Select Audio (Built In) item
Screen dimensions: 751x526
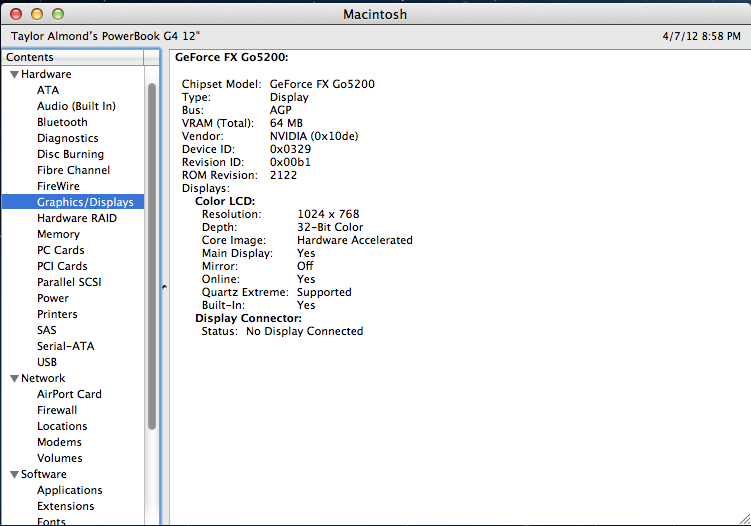click(76, 106)
